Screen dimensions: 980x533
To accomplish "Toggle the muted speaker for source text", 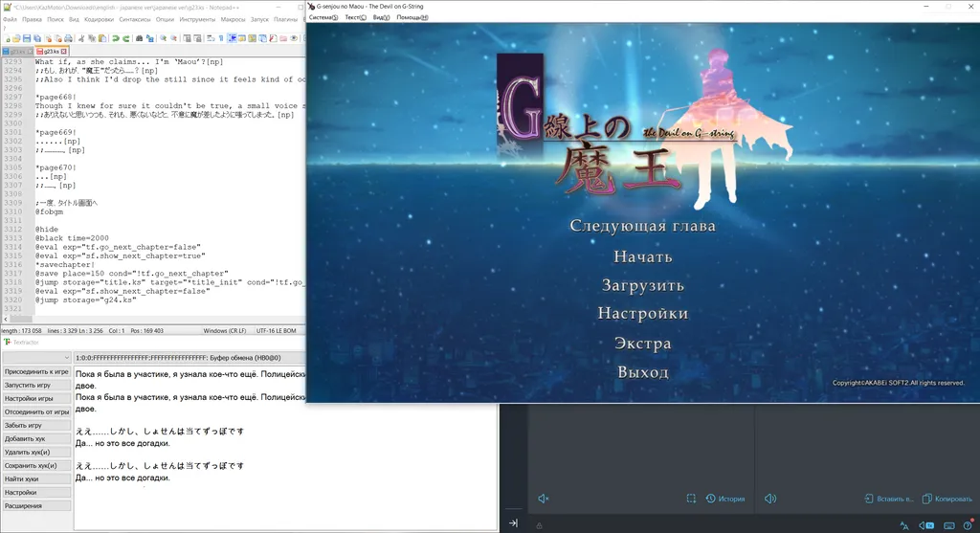I will tap(543, 499).
